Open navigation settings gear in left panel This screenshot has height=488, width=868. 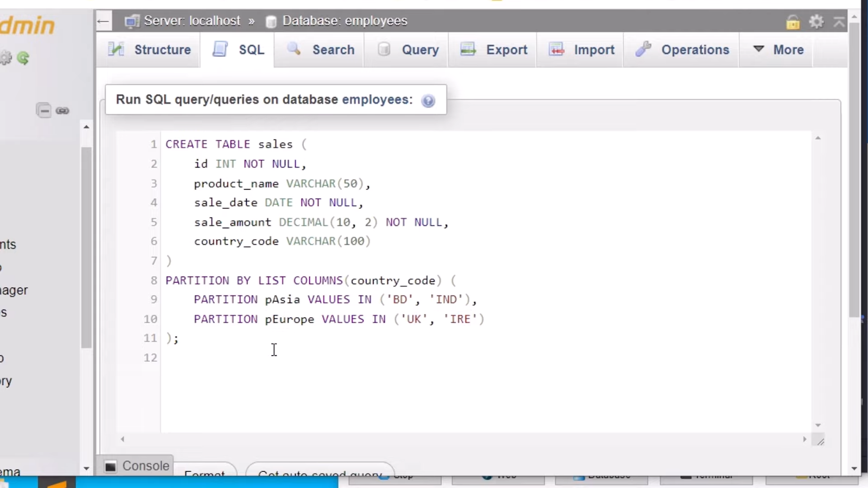pos(5,58)
